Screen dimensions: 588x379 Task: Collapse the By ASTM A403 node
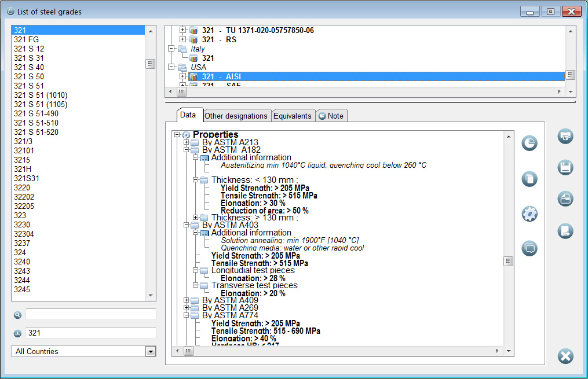point(187,225)
